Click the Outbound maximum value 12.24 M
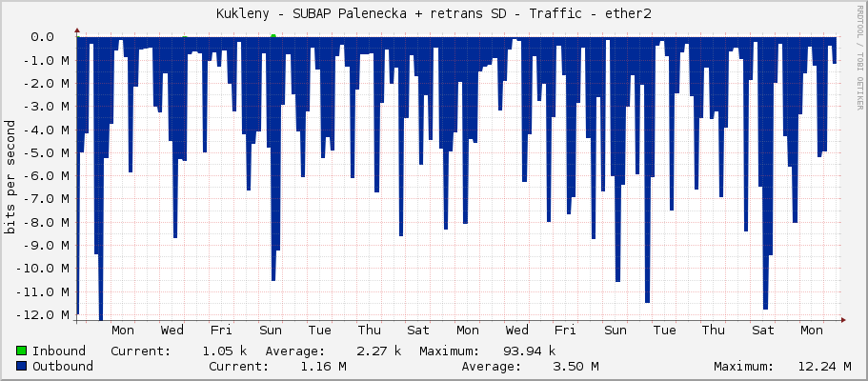This screenshot has height=381, width=868. [824, 366]
